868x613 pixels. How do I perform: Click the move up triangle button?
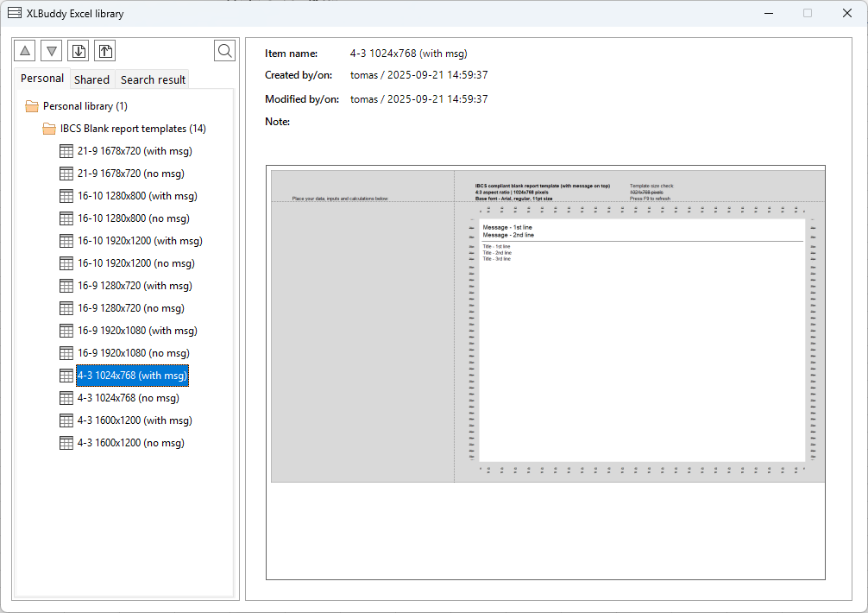(x=26, y=51)
